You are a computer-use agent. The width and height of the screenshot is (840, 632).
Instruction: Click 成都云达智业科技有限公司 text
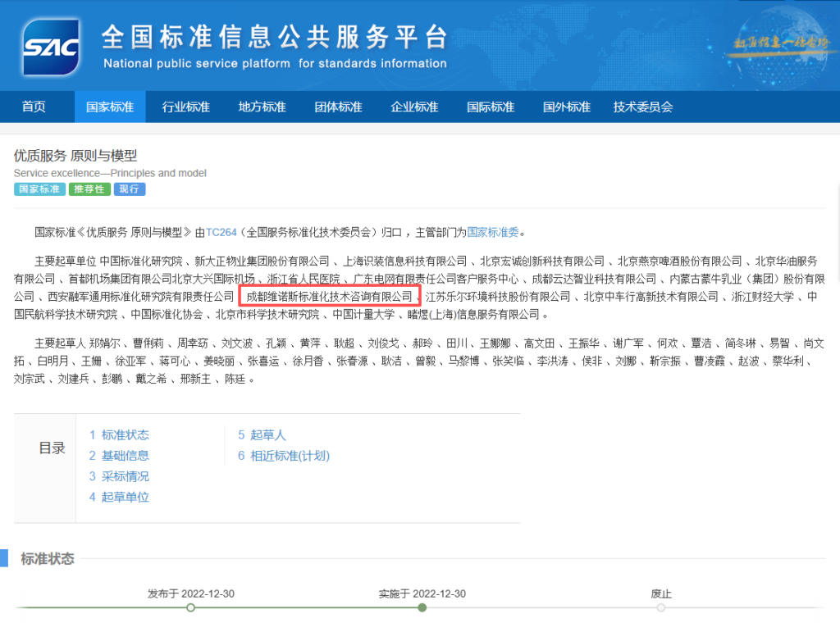coord(594,279)
